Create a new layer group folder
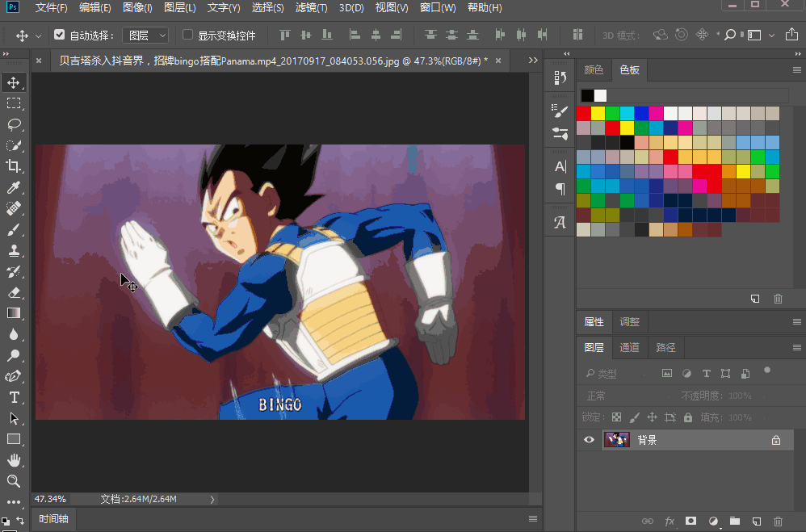806x532 pixels. pyautogui.click(x=735, y=522)
